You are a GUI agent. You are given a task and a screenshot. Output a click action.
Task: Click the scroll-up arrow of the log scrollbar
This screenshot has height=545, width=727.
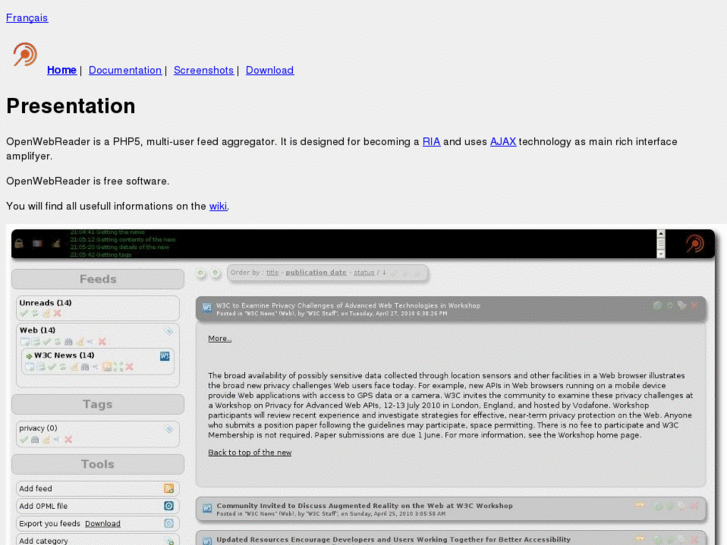661,234
